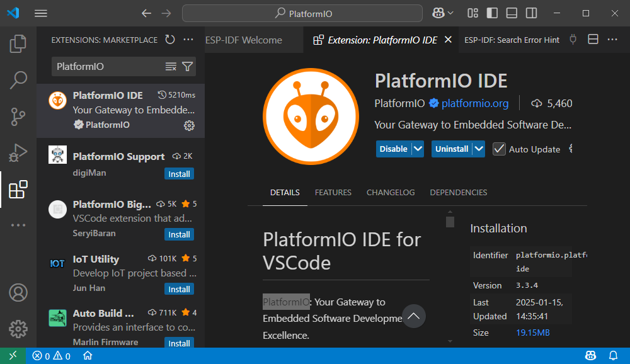Click the VS Code logo icon
The height and width of the screenshot is (364, 630).
13,13
